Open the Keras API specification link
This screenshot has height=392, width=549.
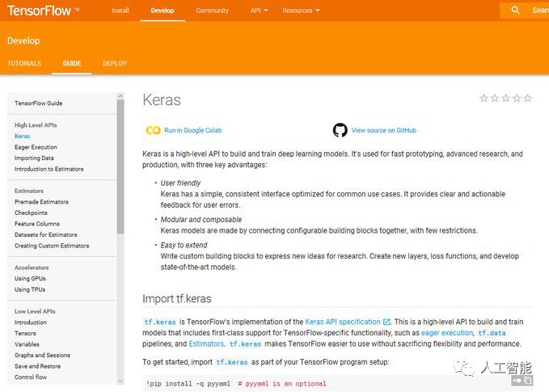343,322
